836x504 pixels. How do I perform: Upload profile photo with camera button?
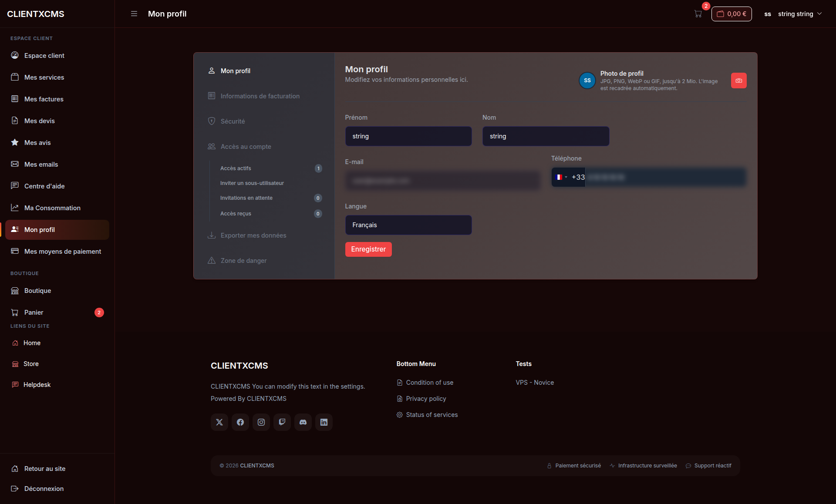pyautogui.click(x=739, y=81)
